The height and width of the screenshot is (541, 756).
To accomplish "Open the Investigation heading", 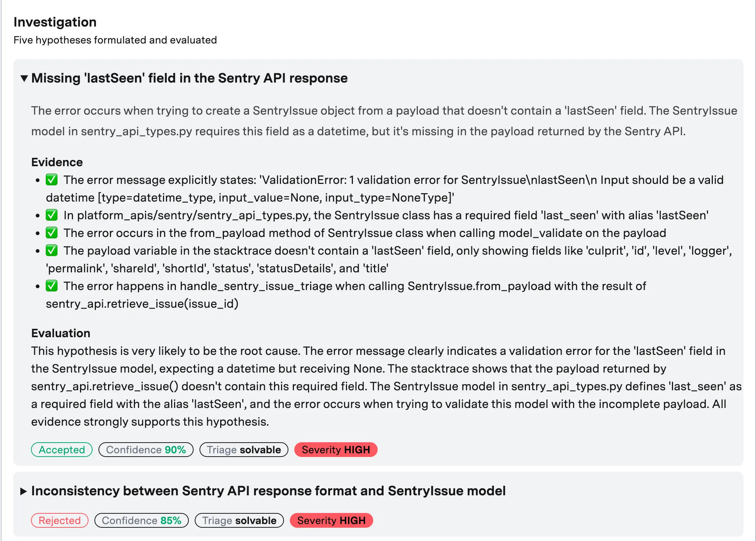I will point(55,22).
